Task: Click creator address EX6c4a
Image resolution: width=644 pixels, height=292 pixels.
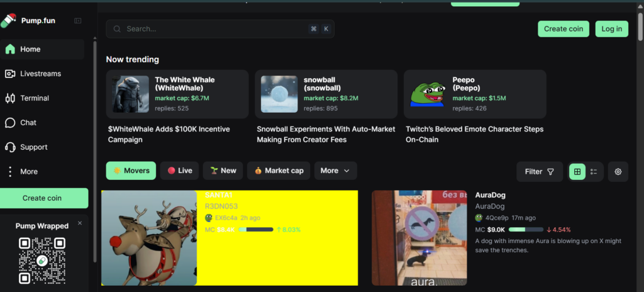Action: coord(226,218)
